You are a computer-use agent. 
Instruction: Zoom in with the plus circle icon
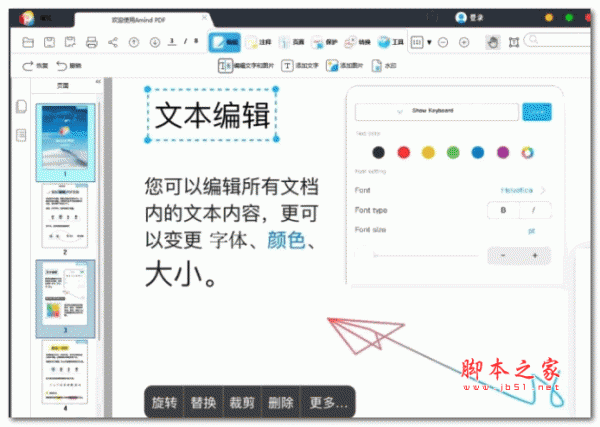coord(464,42)
